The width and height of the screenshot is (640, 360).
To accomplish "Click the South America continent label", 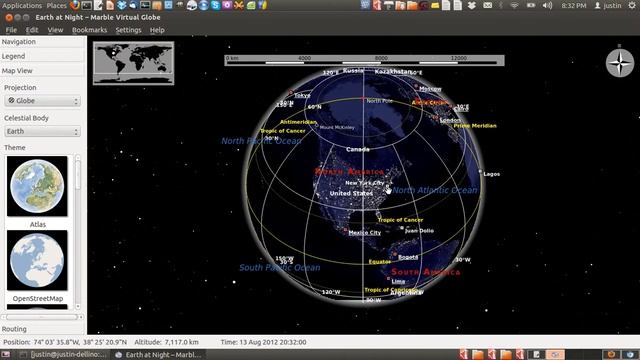I will pyautogui.click(x=426, y=272).
